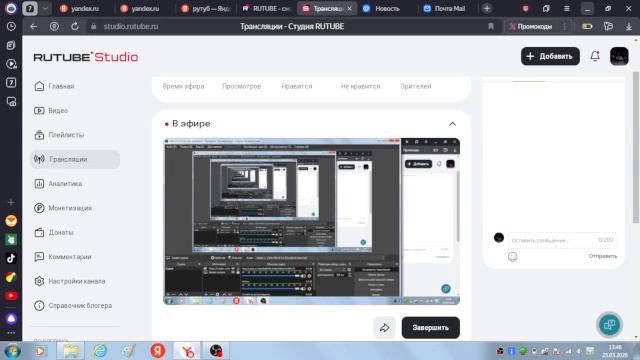Screen dimensions: 640x360
Task: Open Alice assistant in browser sidebar
Action: tap(11, 318)
